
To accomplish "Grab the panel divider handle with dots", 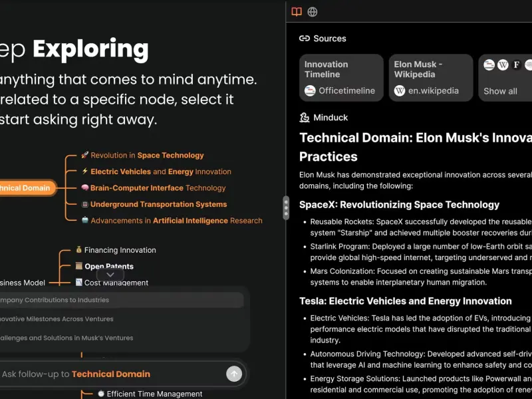I will [x=286, y=207].
